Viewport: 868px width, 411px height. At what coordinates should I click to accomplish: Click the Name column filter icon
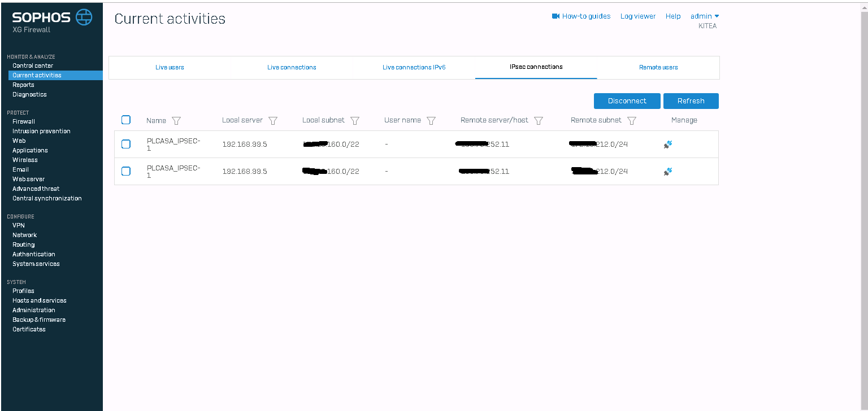176,121
